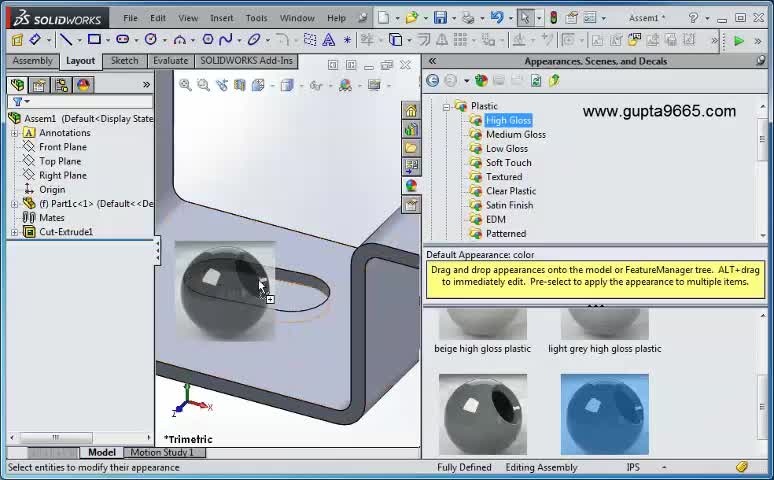Image resolution: width=774 pixels, height=480 pixels.
Task: Open the Rectangle tool dropdown arrow
Action: coord(108,40)
